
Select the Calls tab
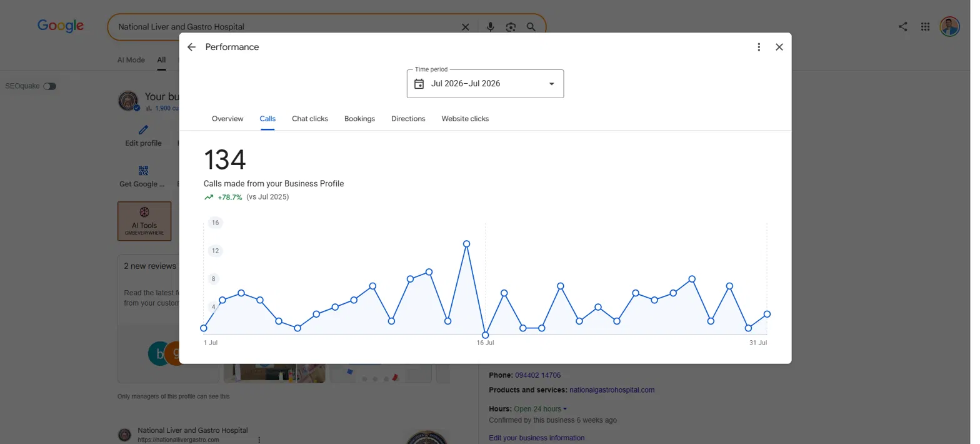click(x=267, y=119)
